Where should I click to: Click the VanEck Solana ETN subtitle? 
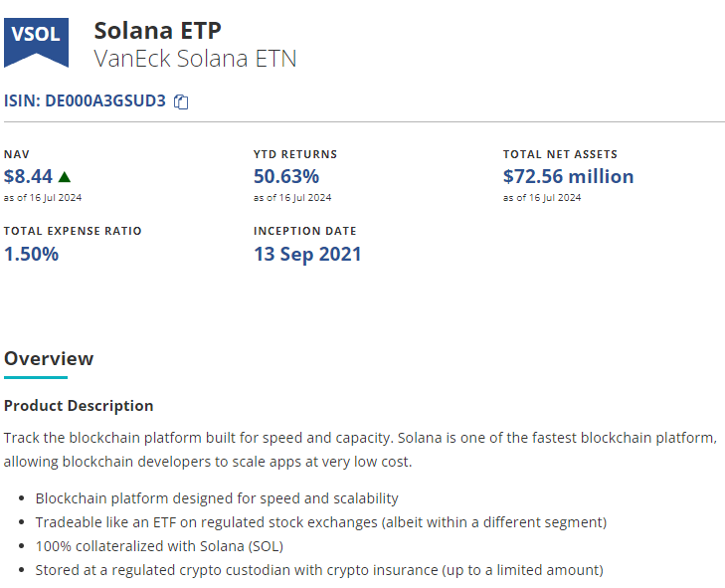click(x=195, y=59)
